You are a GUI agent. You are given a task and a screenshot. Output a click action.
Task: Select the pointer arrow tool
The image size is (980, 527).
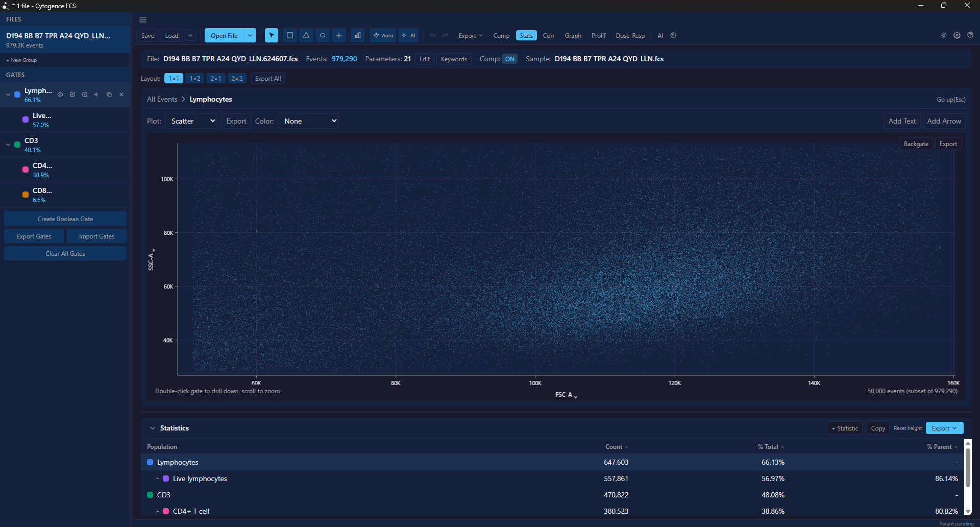[x=272, y=35]
